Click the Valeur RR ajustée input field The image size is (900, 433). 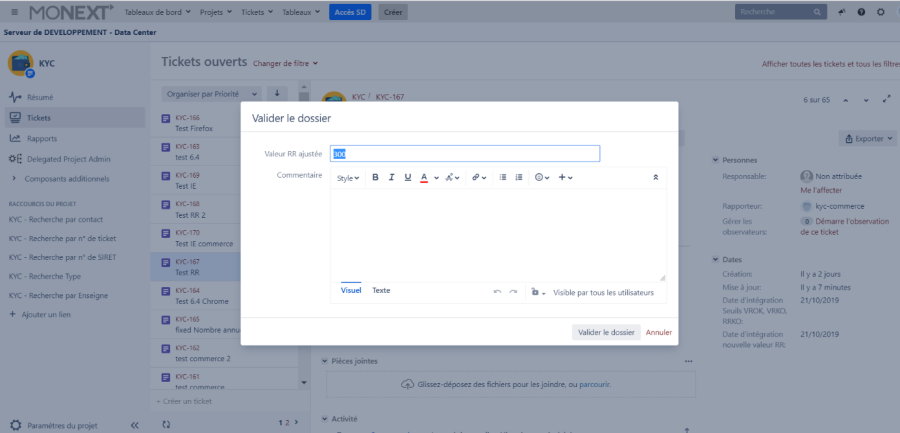pos(465,154)
